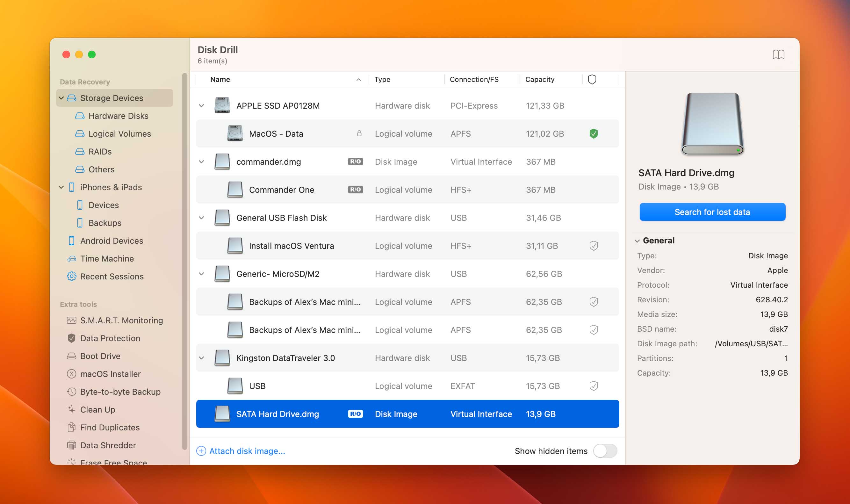Toggle Show hidden items switch
Screen dimensions: 850x504
pos(605,451)
